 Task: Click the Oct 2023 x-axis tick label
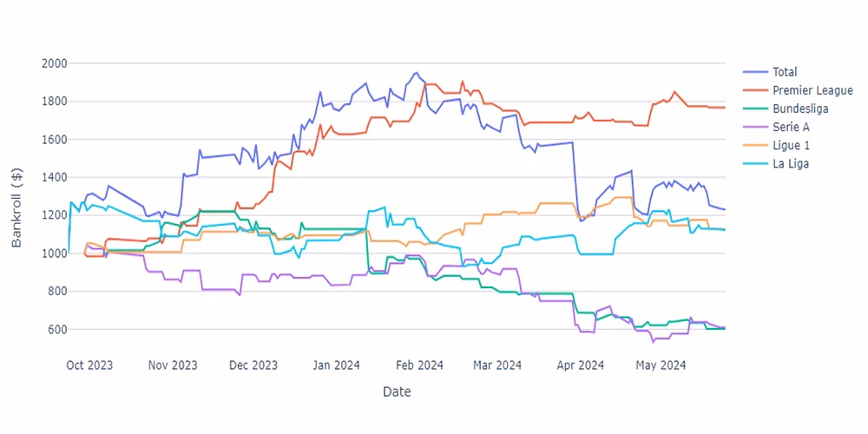click(x=89, y=365)
